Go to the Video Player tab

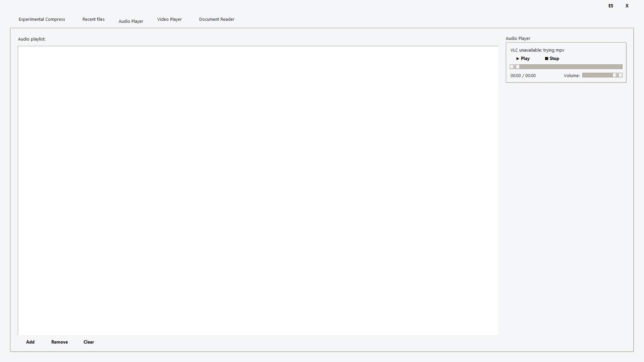pyautogui.click(x=169, y=19)
